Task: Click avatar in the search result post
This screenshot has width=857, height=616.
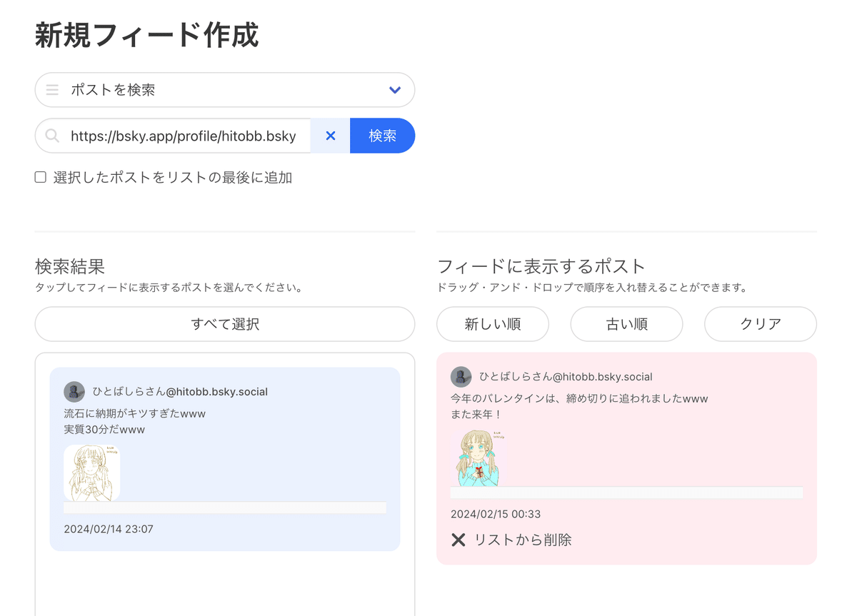Action: [74, 392]
